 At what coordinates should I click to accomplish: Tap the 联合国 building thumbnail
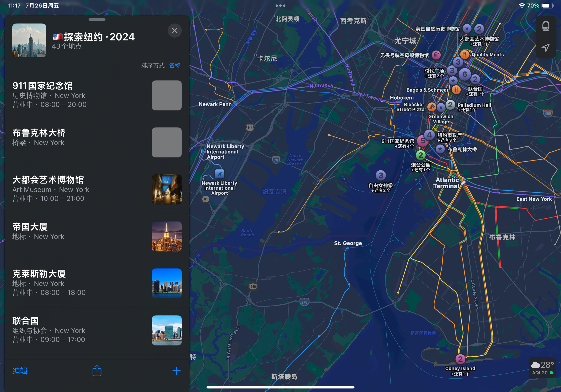[167, 330]
